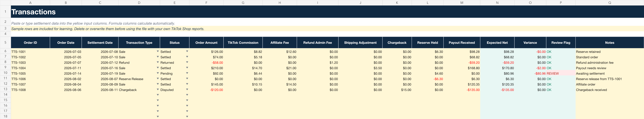Select the $15.00 chargeback cell
The image size is (644, 119).
[x=397, y=90]
